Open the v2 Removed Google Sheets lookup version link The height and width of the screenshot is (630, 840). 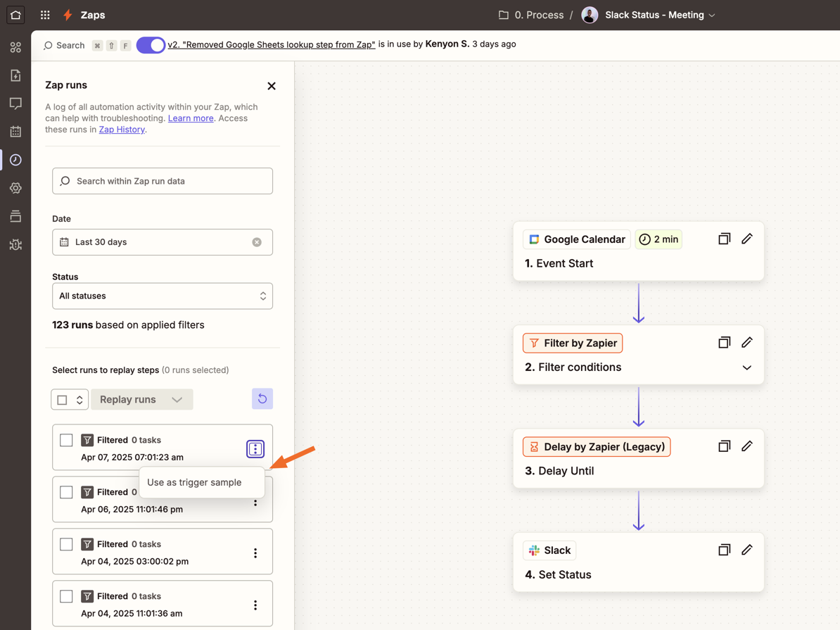click(272, 44)
